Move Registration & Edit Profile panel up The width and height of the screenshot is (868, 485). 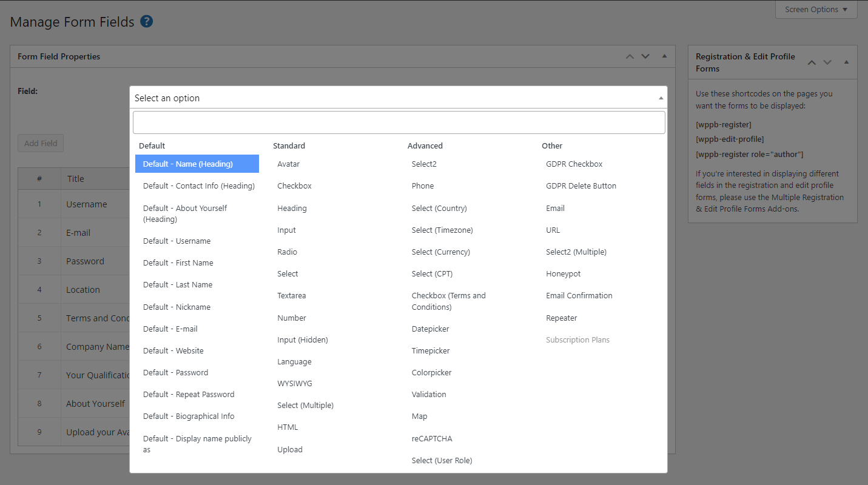tap(812, 62)
